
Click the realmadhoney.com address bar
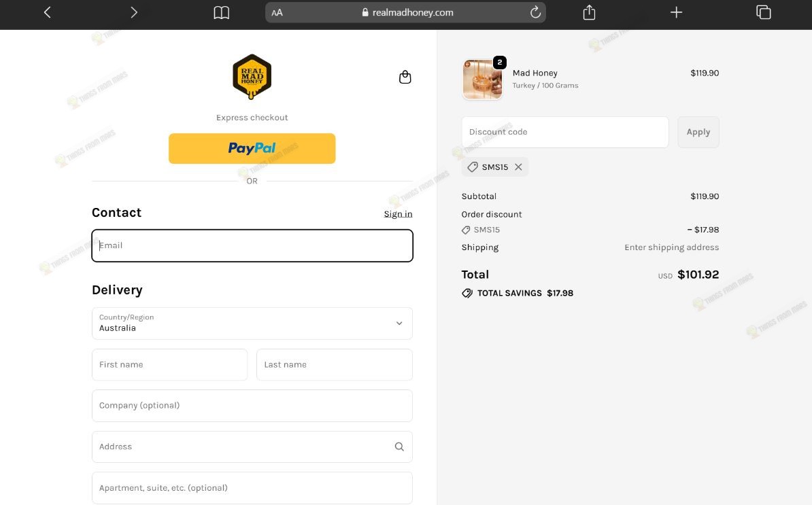pos(405,12)
